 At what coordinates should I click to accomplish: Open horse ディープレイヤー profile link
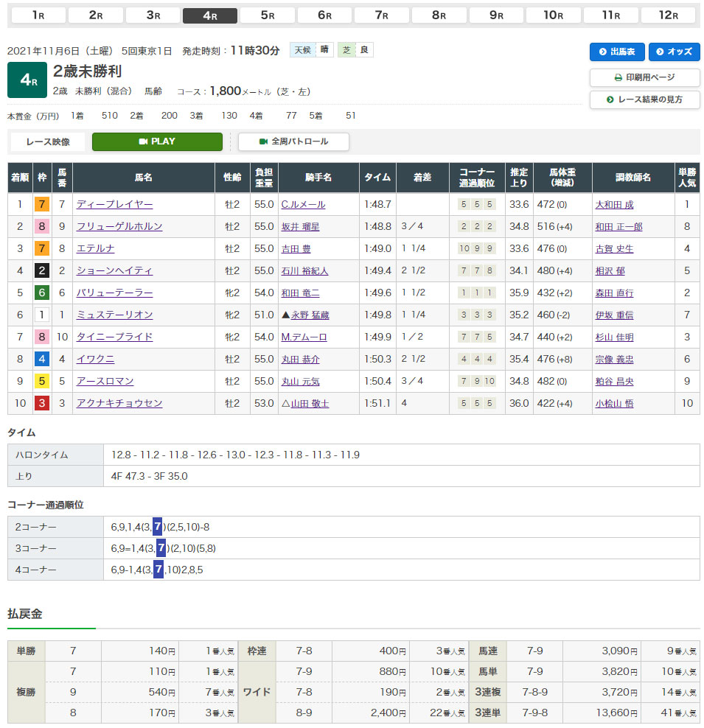[114, 204]
